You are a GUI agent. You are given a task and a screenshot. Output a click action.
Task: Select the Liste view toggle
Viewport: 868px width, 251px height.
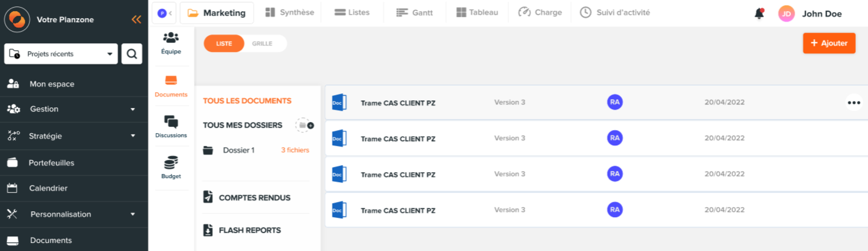point(224,44)
